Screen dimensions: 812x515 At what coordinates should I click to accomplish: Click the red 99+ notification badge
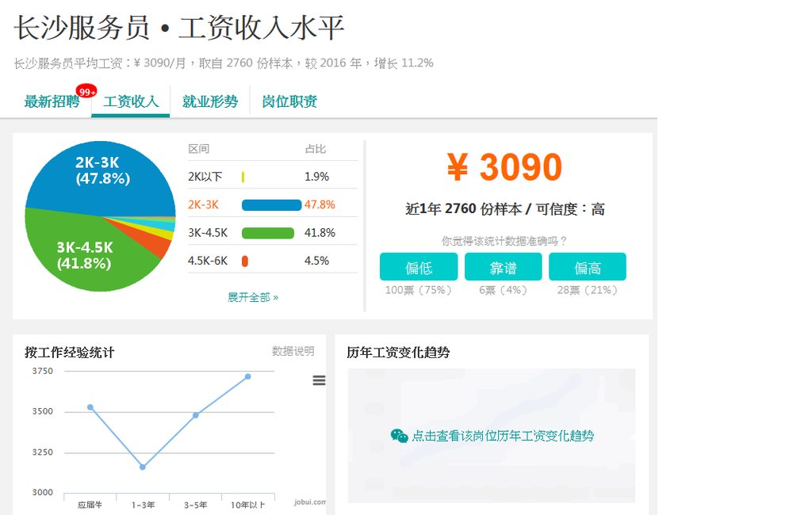coord(86,91)
